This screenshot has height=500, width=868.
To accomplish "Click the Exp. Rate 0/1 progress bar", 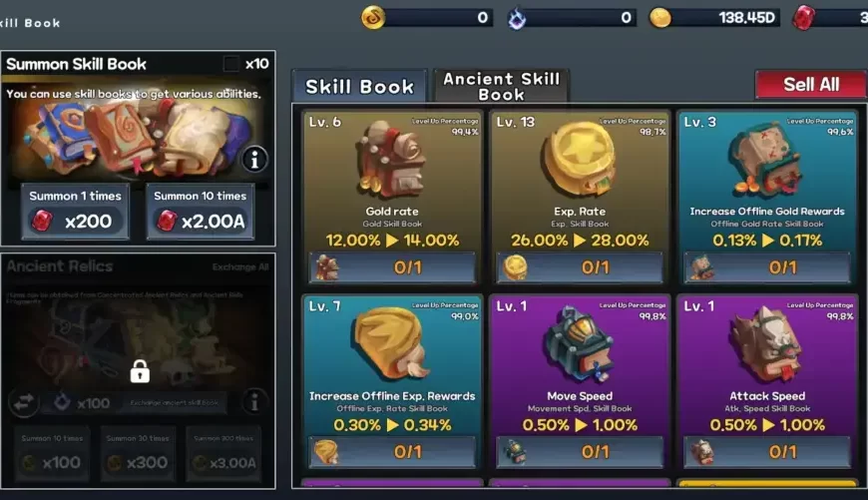I will (580, 267).
